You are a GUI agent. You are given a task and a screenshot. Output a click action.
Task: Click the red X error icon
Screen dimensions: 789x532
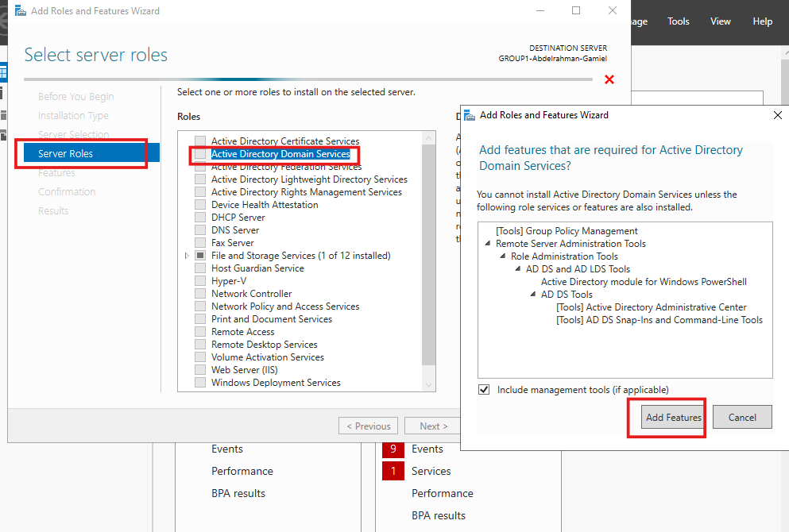click(x=609, y=79)
